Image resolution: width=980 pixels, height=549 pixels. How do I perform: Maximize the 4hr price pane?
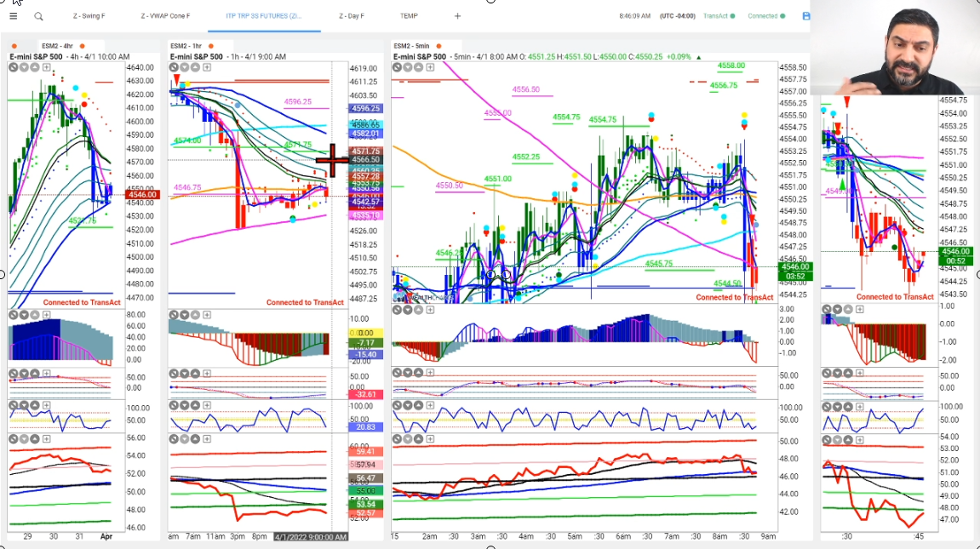(x=46, y=67)
